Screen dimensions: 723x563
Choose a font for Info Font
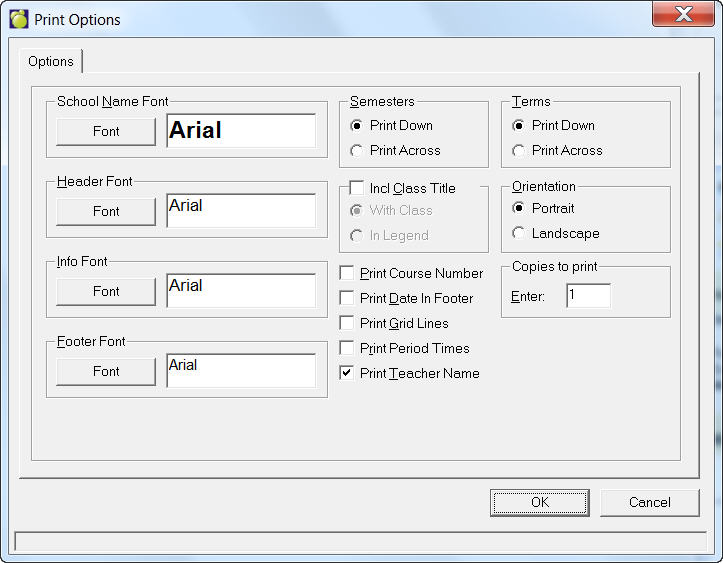(106, 291)
